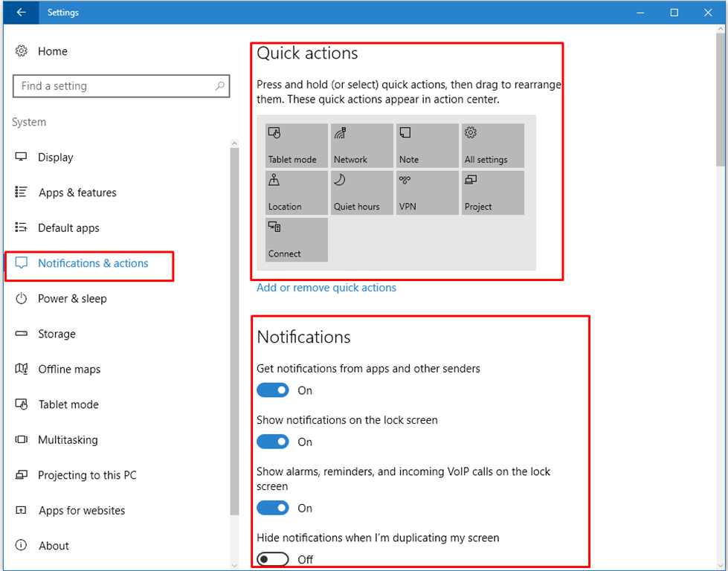Open the Note quick action tile

[427, 145]
